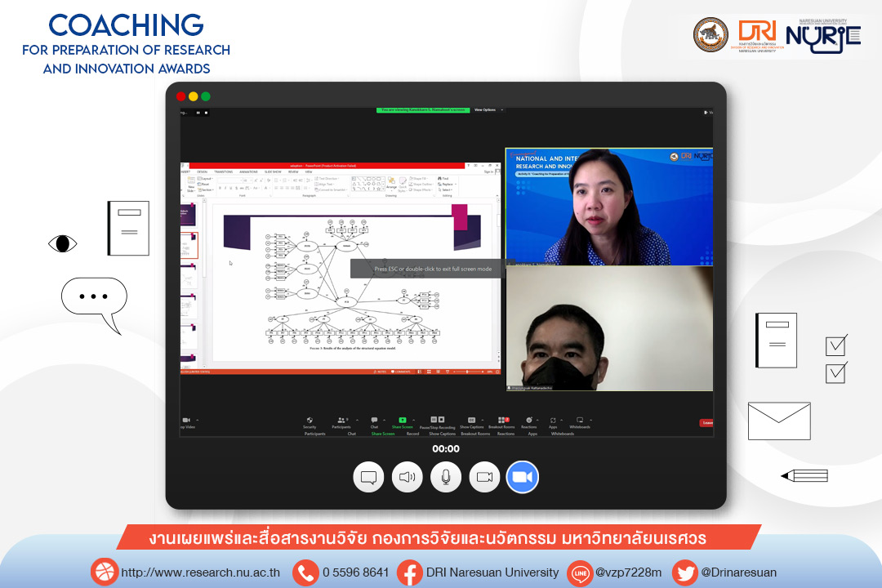Click New Slide in PowerPoint ribbon
882x588 pixels.
click(190, 184)
